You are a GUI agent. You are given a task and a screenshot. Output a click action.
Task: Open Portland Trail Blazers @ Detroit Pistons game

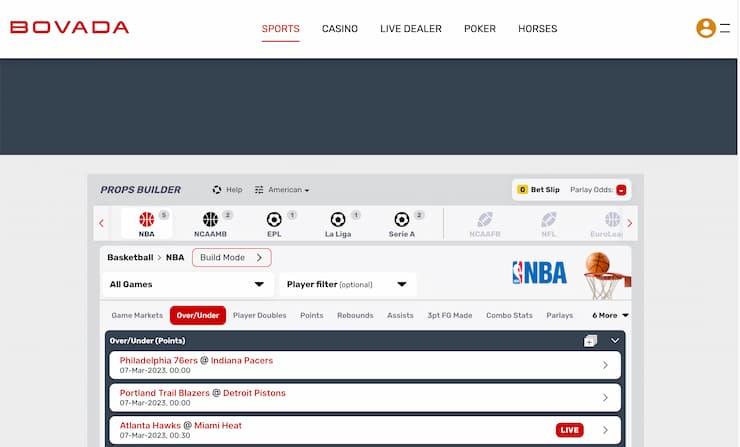(365, 397)
